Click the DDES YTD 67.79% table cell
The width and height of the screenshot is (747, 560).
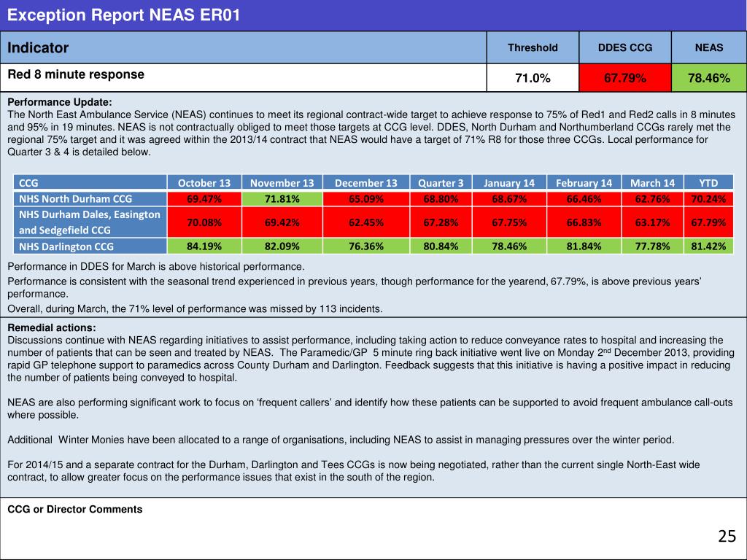(x=708, y=222)
